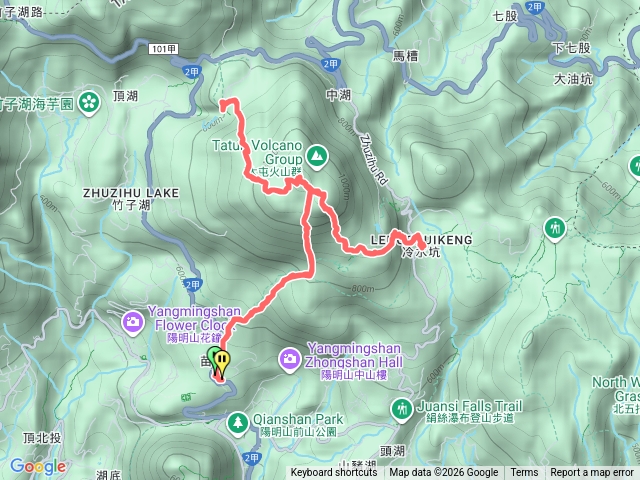Select the Yangmingshan Flower Clock camera marker
The image size is (640, 480).
(133, 323)
